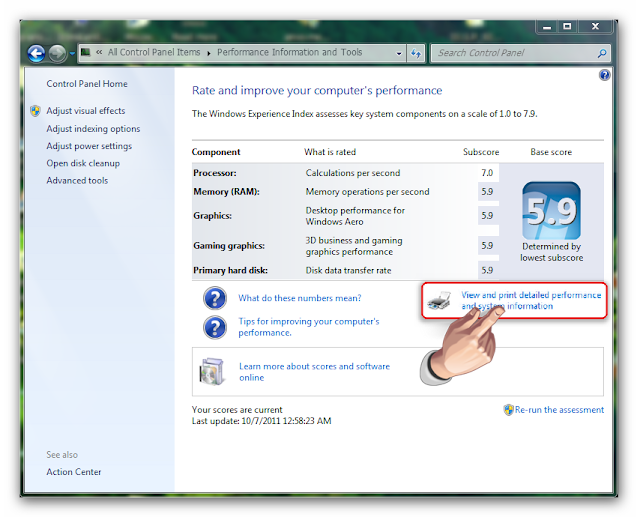Click the page heading 'Rate and improve your computer's performance'
The width and height of the screenshot is (640, 517).
pos(317,90)
